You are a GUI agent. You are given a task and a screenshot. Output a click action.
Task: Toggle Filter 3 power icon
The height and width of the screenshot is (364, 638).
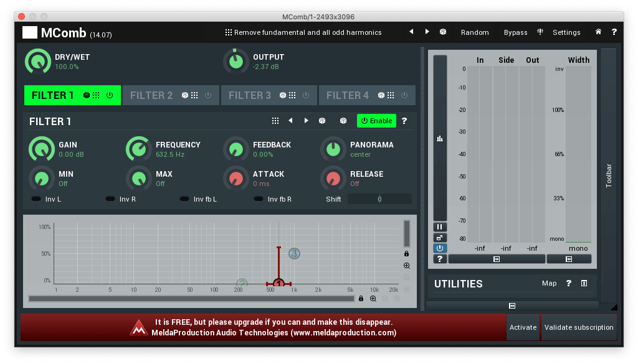(306, 95)
